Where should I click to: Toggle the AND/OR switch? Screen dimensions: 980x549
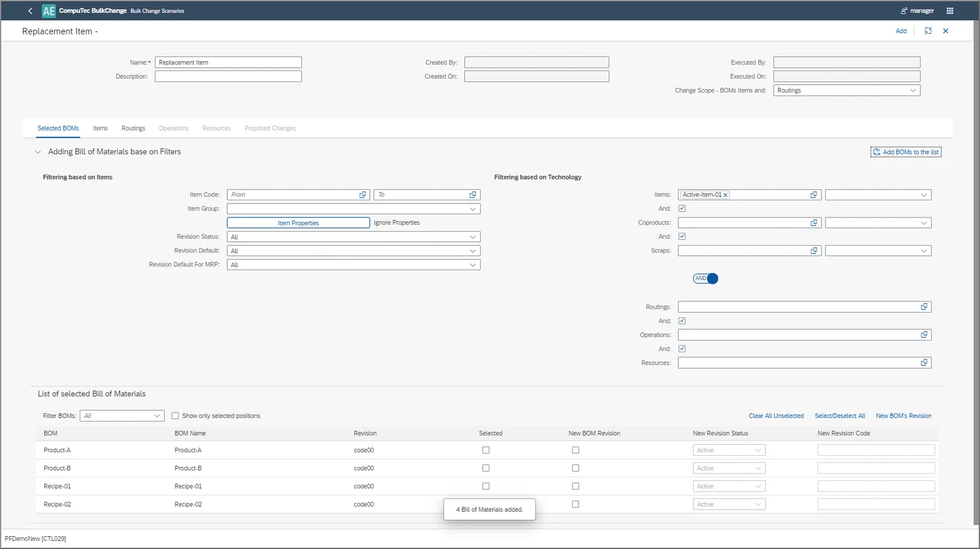(x=706, y=279)
